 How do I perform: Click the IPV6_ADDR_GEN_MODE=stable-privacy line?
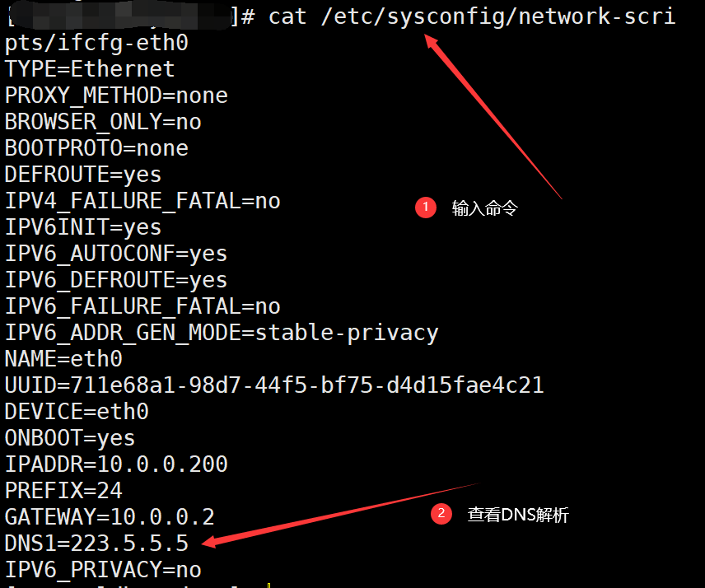pos(222,333)
